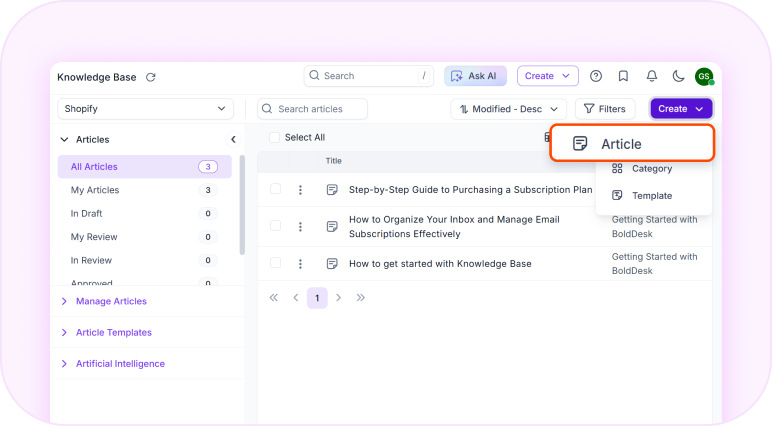772x426 pixels.
Task: Select My Review in the sidebar
Action: pos(145,237)
